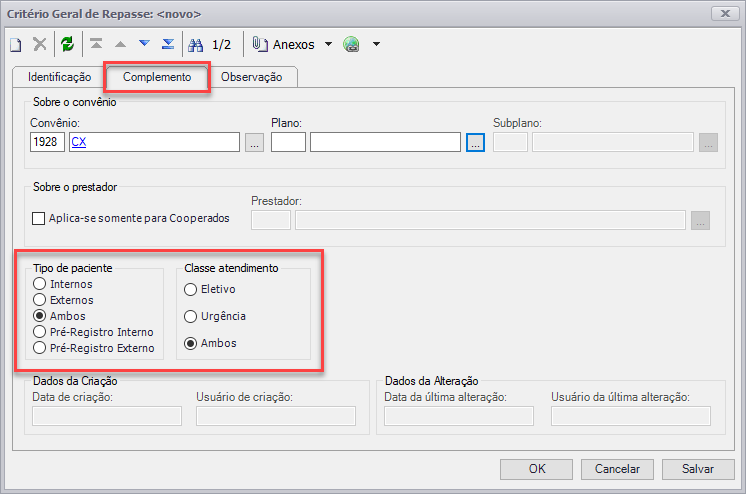Click the green refresh arrows icon

point(68,44)
